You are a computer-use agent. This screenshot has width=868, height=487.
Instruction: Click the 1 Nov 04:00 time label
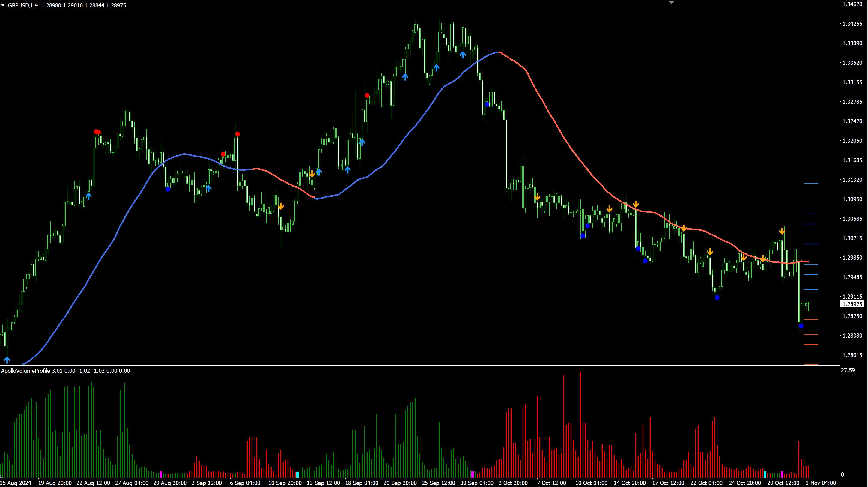821,483
